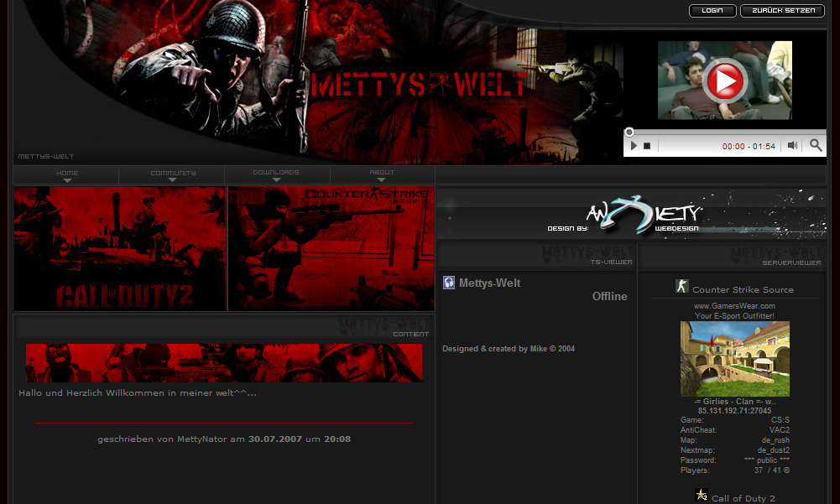This screenshot has height=504, width=840.
Task: Visit the www.GamersWear.com link
Action: 734,306
